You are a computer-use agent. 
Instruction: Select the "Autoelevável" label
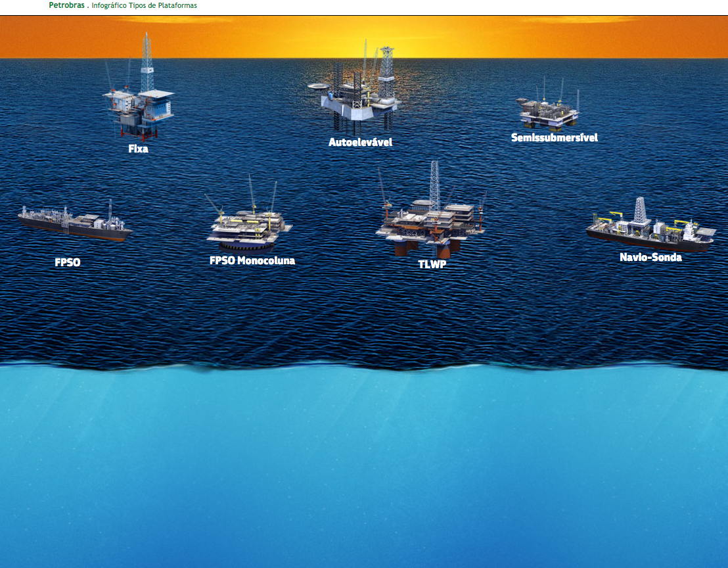[x=360, y=142]
